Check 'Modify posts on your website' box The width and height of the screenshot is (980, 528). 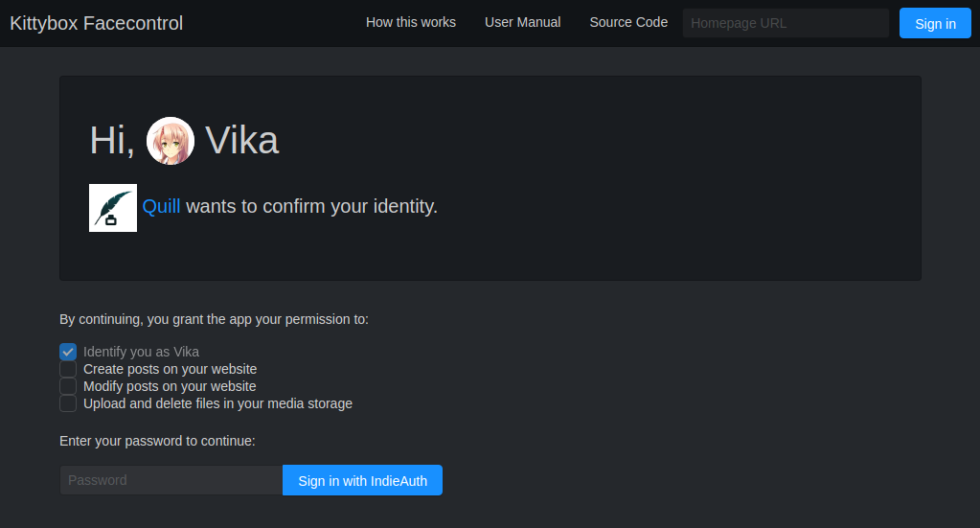click(x=68, y=386)
